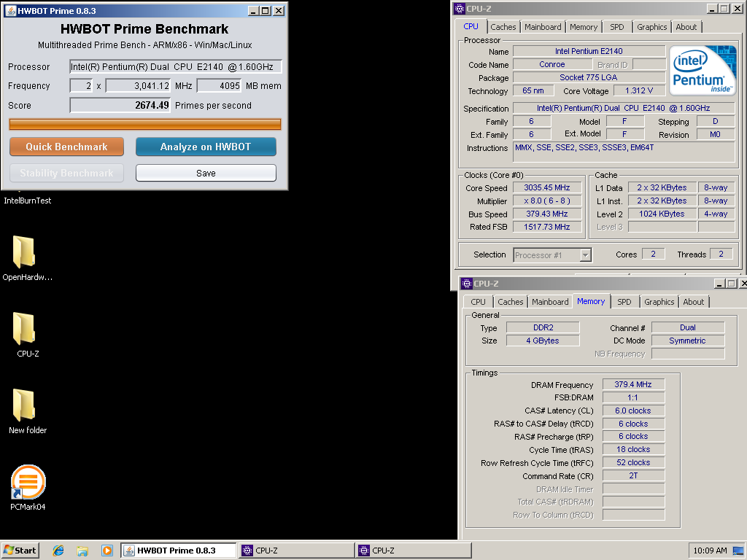Open Graphics tab in top CPU-Z window
The width and height of the screenshot is (747, 560).
pyautogui.click(x=651, y=27)
